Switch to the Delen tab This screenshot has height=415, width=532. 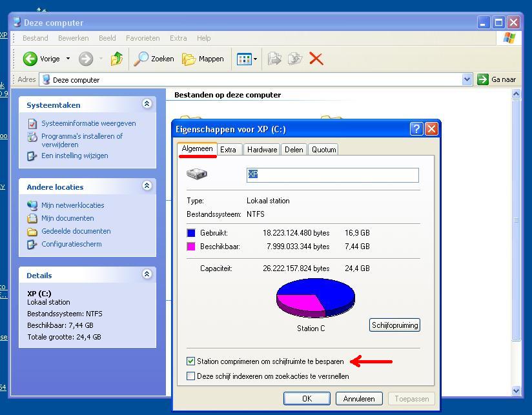(x=294, y=150)
